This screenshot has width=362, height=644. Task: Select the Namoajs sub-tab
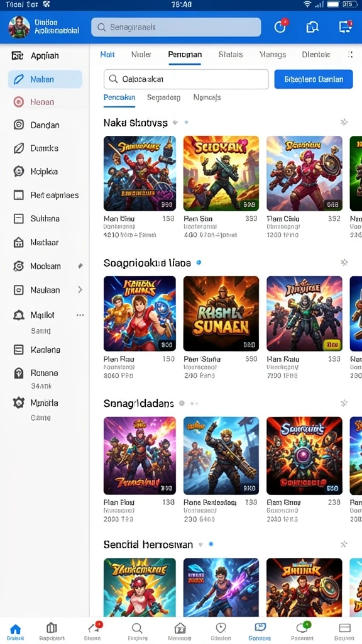207,97
